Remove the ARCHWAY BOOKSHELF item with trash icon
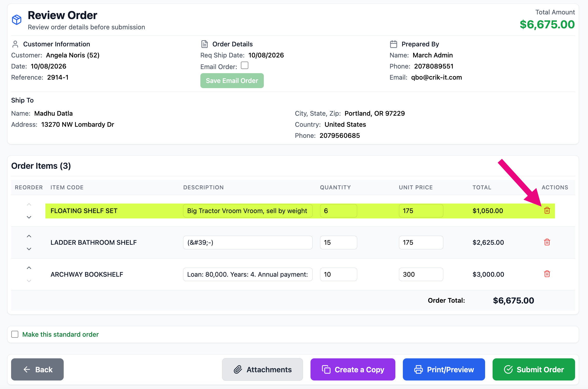The image size is (588, 389). click(x=547, y=274)
